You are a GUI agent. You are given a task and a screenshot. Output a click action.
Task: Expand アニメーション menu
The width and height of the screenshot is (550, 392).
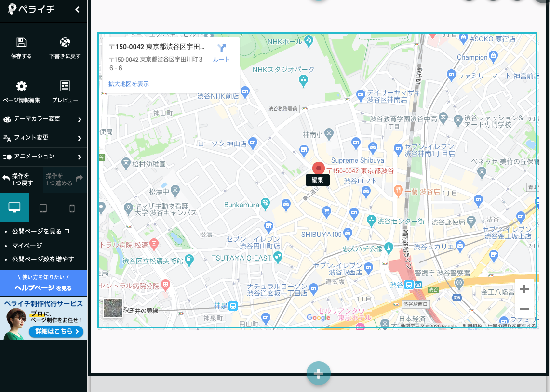43,157
